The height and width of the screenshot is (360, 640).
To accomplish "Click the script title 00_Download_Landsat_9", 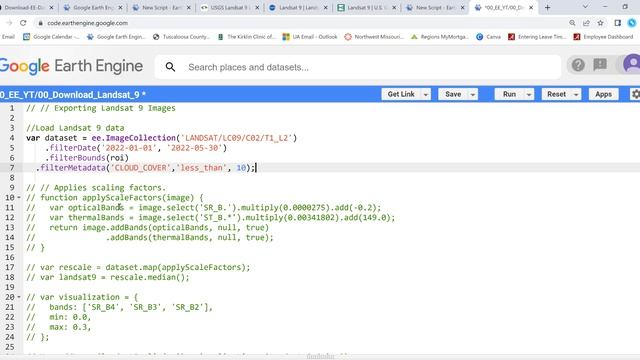I will point(73,95).
